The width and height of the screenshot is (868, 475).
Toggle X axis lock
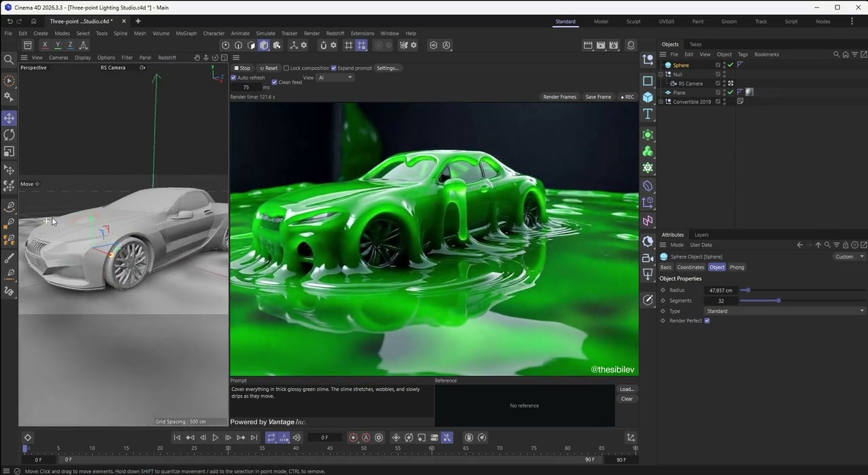(45, 45)
